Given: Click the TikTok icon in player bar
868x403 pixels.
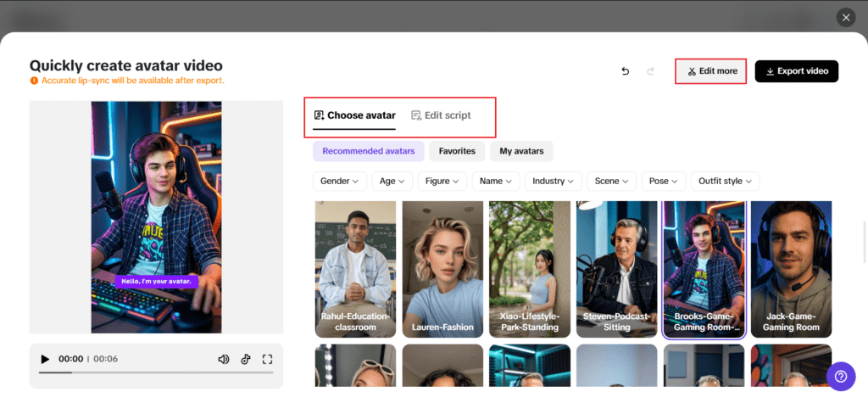Looking at the screenshot, I should (x=246, y=359).
